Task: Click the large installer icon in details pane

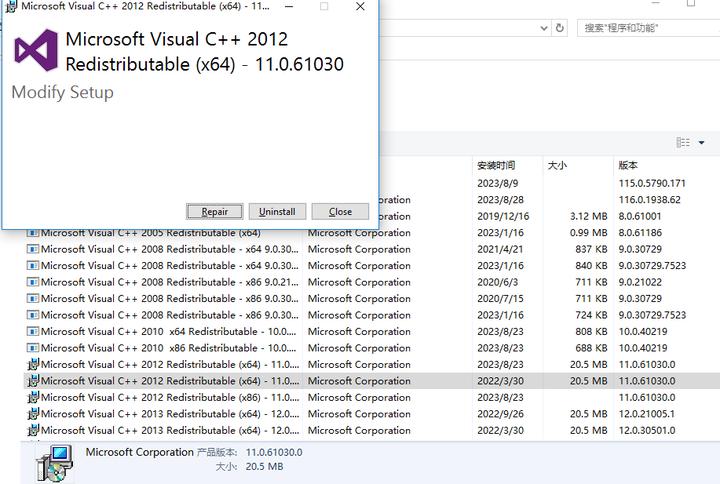Action: click(x=54, y=463)
